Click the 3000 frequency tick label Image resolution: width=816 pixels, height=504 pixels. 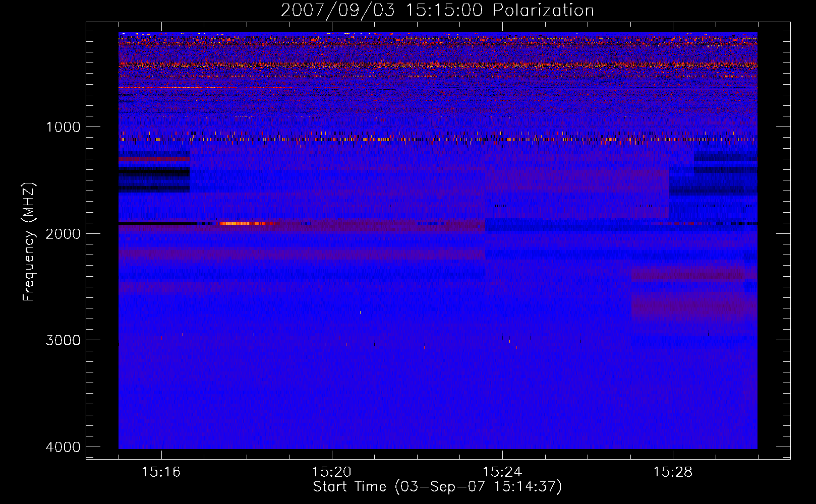click(63, 340)
